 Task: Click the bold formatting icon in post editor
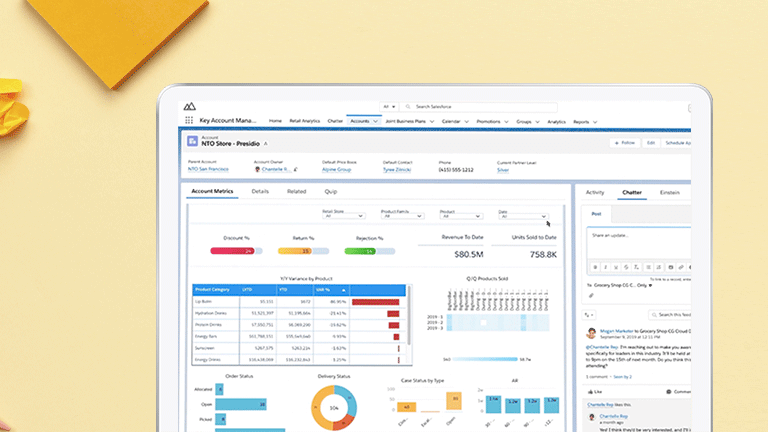(x=596, y=267)
